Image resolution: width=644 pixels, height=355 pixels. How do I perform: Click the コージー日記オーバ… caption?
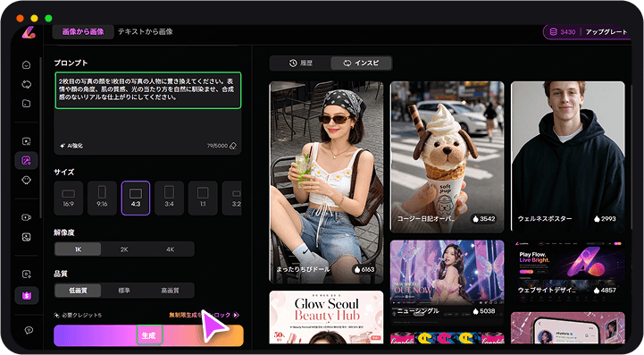tap(425, 219)
